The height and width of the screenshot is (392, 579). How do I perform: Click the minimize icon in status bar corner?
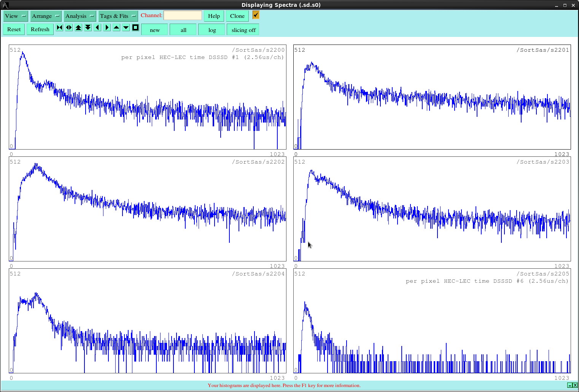570,385
